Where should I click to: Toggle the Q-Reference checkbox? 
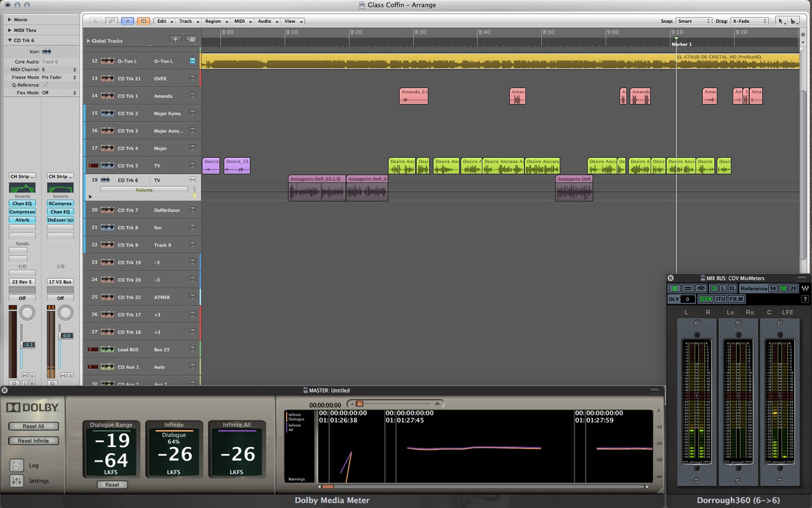pyautogui.click(x=45, y=84)
